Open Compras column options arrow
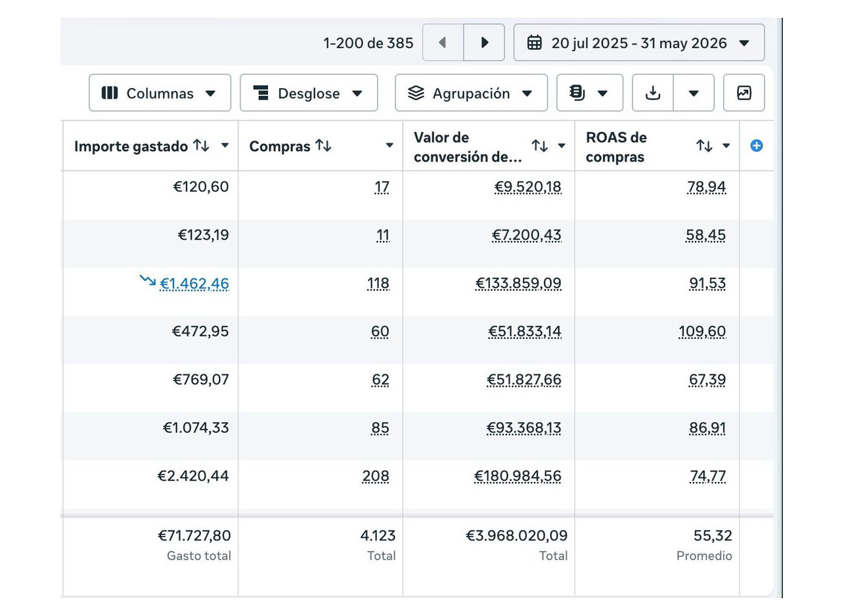 pyautogui.click(x=389, y=146)
